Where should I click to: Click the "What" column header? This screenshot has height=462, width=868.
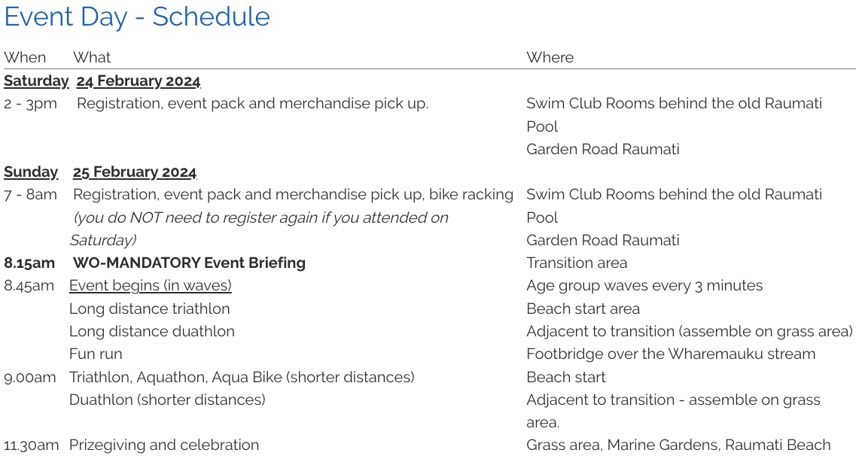pyautogui.click(x=92, y=57)
